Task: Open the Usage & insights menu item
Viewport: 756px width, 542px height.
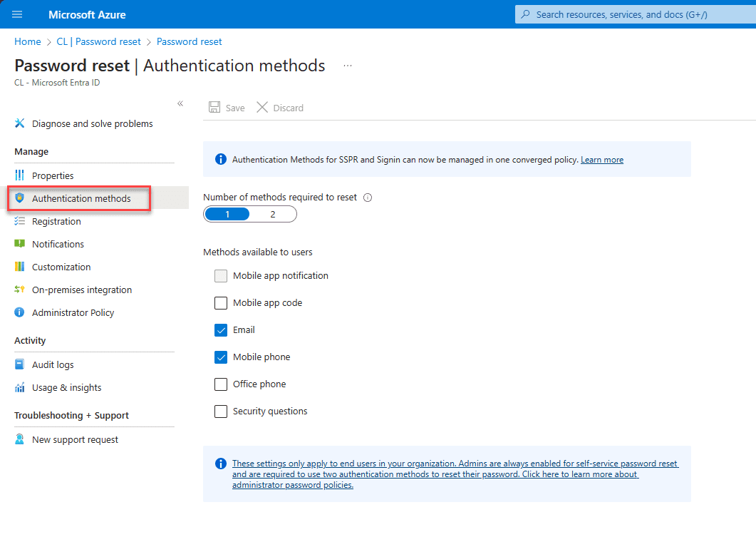Action: tap(66, 387)
